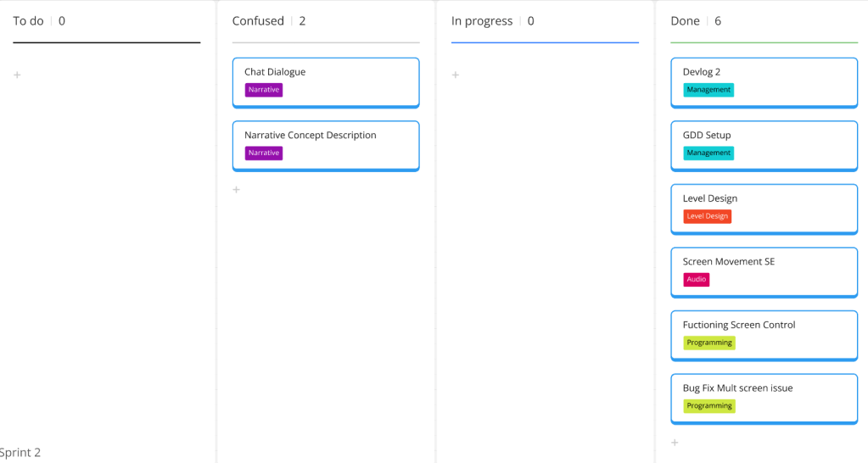Click the Done column title
868x463 pixels.
tap(685, 21)
